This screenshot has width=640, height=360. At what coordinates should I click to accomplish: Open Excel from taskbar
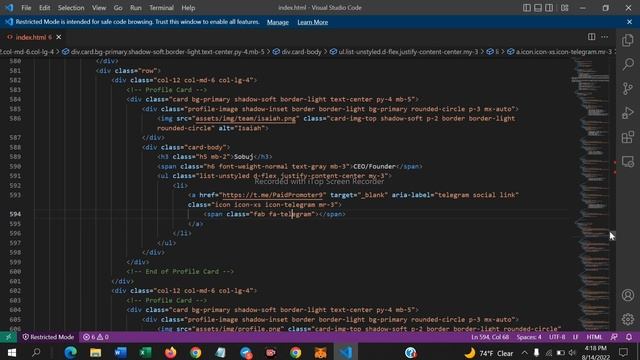[x=145, y=353]
